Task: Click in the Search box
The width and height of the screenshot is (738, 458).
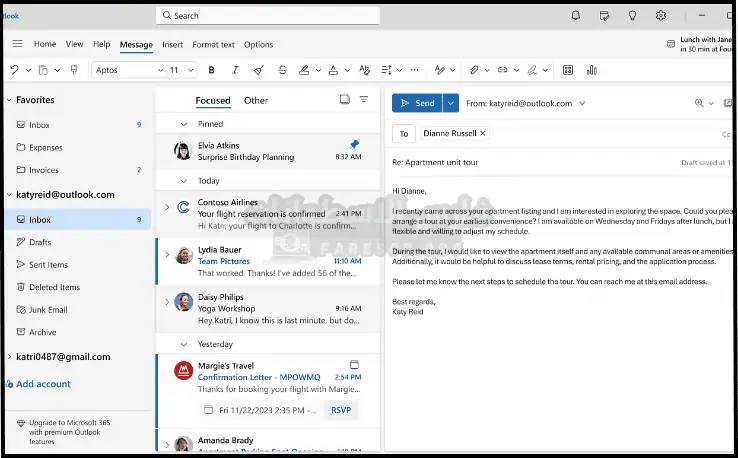Action: pos(268,16)
